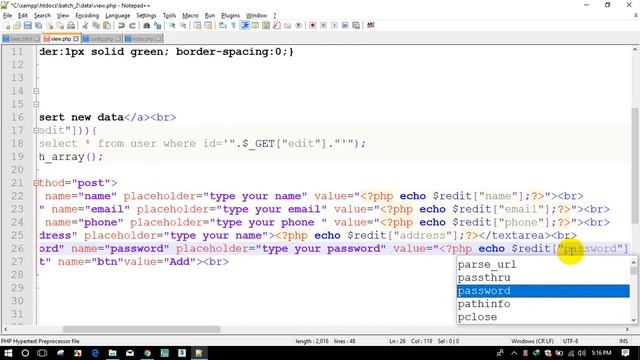Click the Replace toolbar icon

[158, 26]
